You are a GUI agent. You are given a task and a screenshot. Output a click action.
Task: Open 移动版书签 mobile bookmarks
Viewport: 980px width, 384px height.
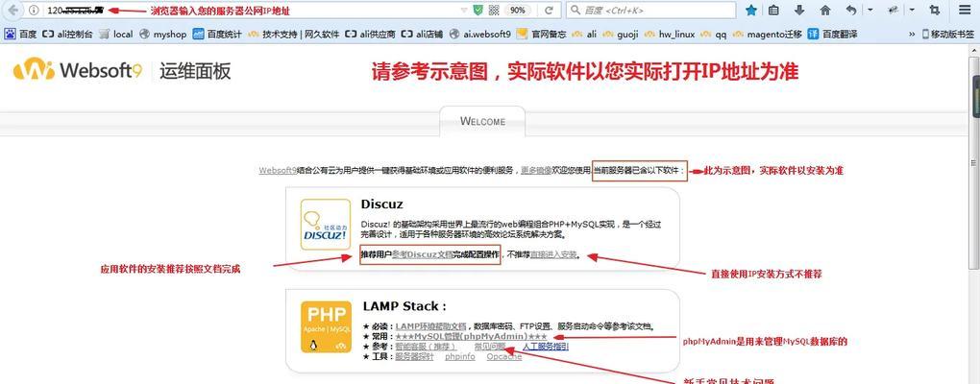(947, 35)
